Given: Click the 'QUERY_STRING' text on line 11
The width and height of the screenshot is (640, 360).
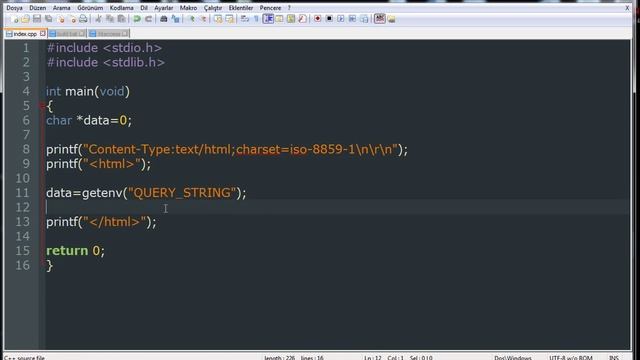Looking at the screenshot, I should [182, 193].
